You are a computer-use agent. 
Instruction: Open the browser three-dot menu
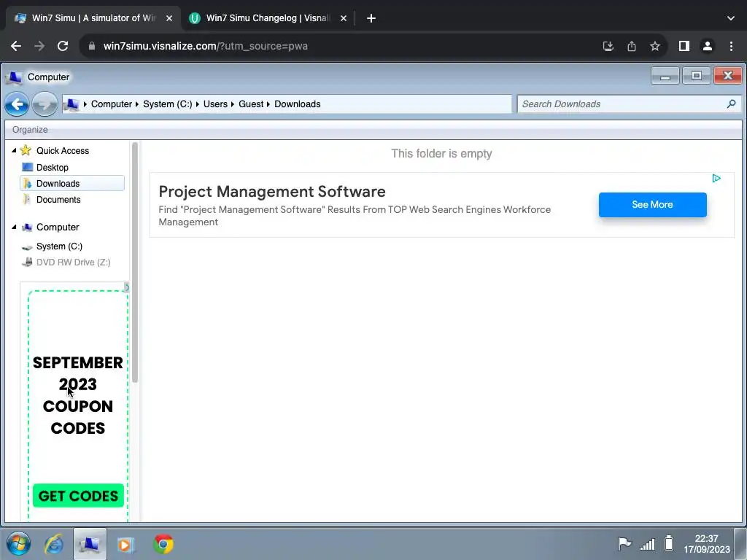point(731,46)
